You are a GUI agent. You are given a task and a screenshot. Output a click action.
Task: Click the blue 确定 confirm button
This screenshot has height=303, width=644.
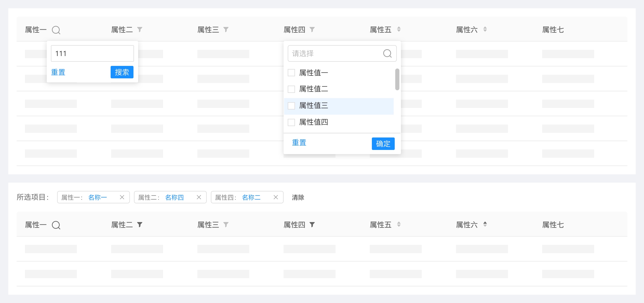pyautogui.click(x=383, y=143)
